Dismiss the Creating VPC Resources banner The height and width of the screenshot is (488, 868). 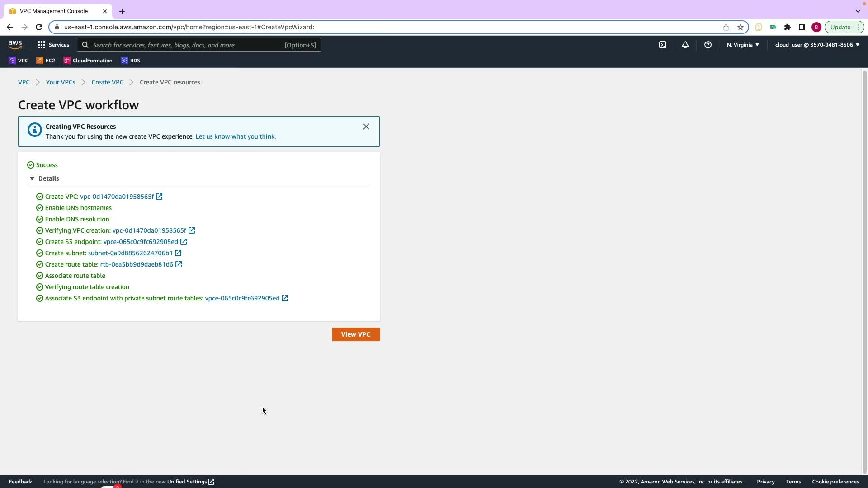tap(366, 127)
